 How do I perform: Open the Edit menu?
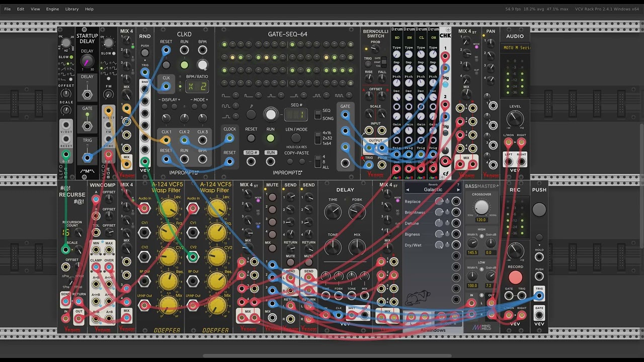tap(21, 9)
